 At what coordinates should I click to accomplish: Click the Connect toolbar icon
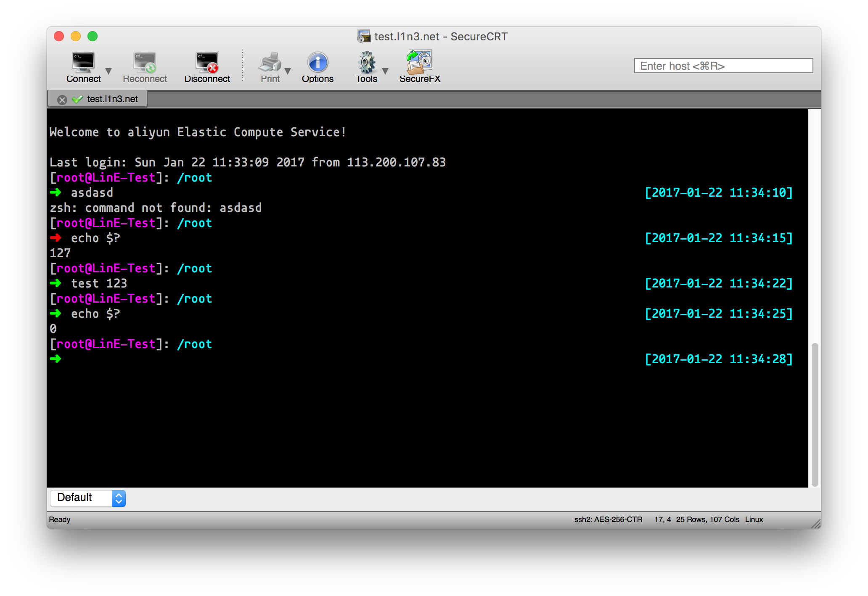coord(83,63)
